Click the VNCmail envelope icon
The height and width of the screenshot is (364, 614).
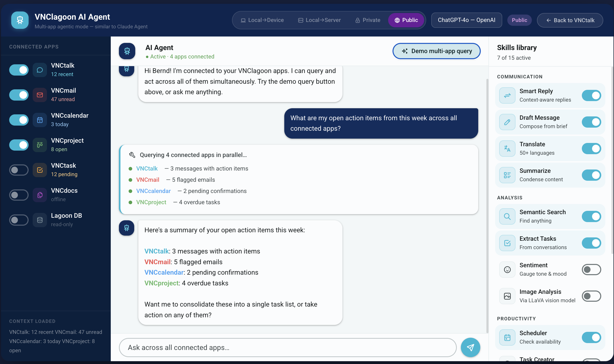[x=40, y=95]
